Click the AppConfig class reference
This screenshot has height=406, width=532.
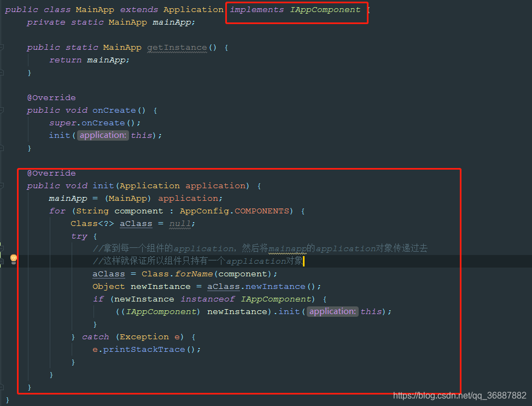coord(204,211)
